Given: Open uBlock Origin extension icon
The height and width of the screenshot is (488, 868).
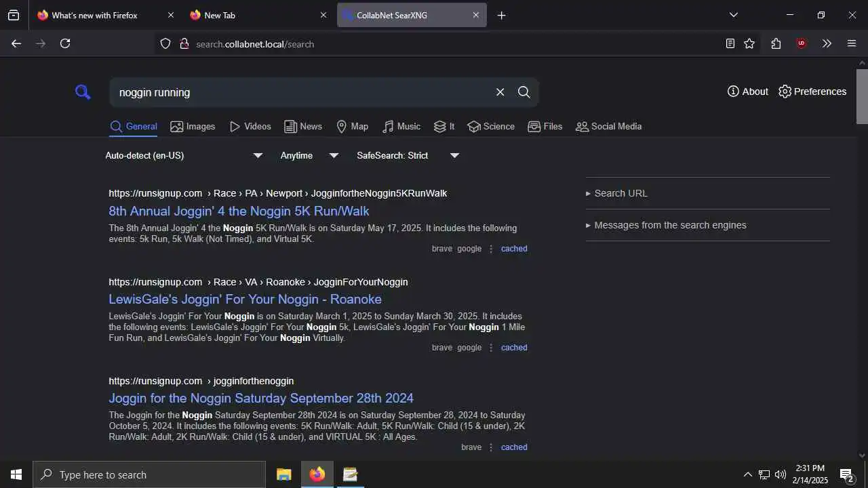Looking at the screenshot, I should 802,43.
